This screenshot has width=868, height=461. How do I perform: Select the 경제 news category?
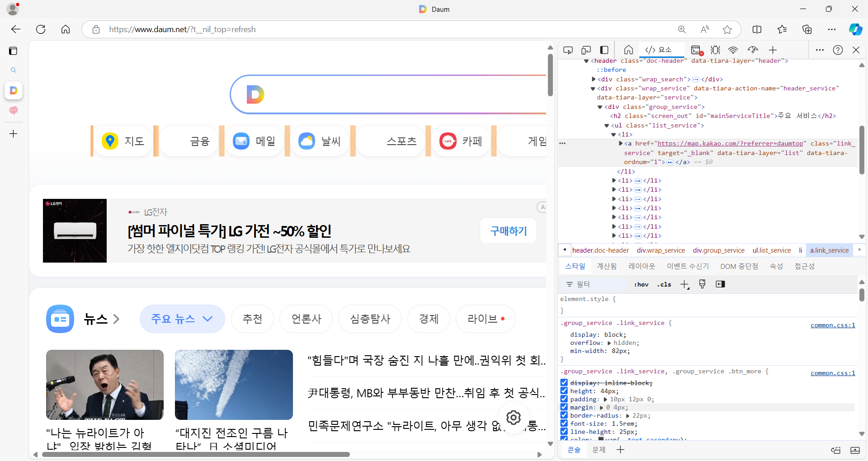429,319
